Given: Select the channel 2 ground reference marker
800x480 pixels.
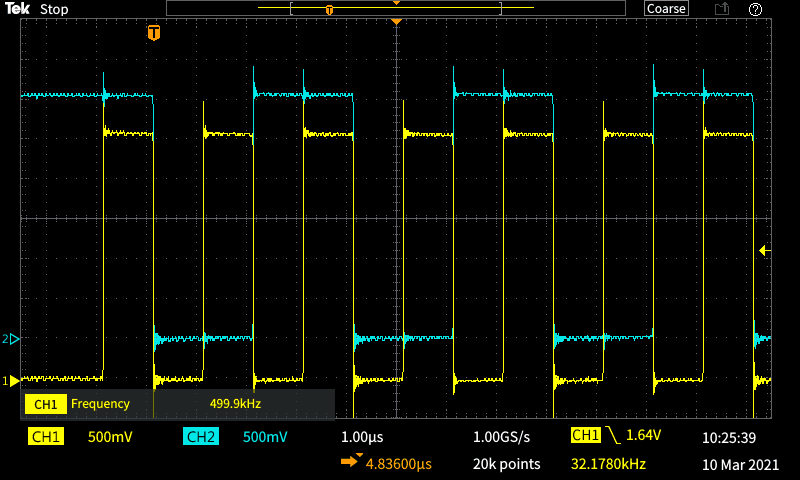Looking at the screenshot, I should pos(14,339).
